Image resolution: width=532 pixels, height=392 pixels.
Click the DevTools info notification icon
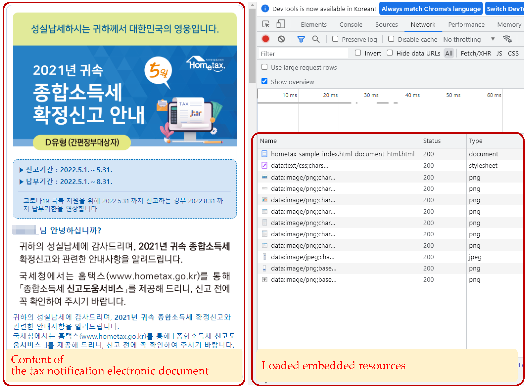point(265,9)
